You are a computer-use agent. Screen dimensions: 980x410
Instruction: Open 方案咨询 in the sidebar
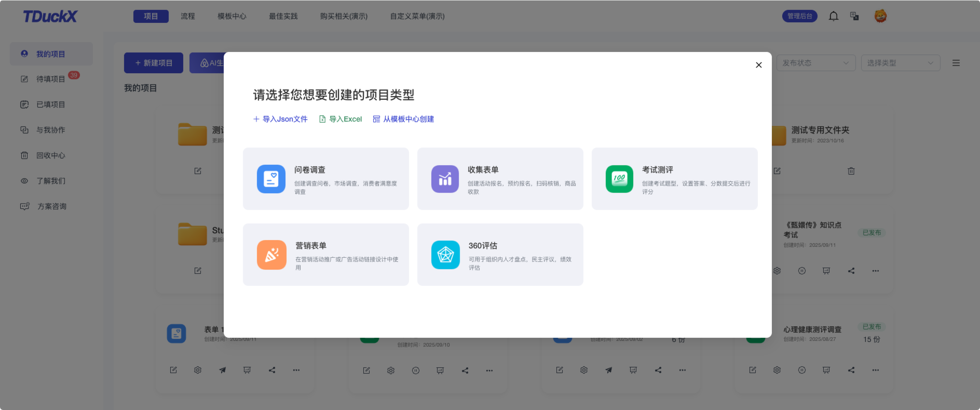pyautogui.click(x=51, y=206)
